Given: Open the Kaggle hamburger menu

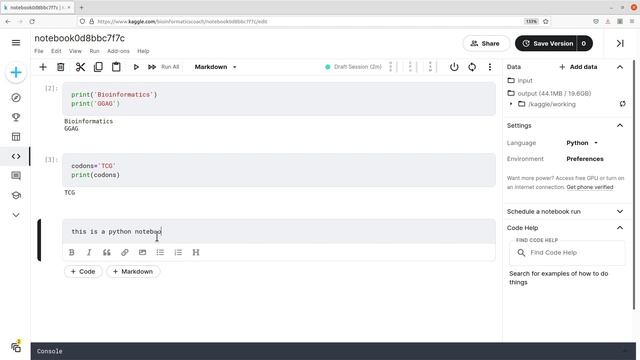Looking at the screenshot, I should (x=16, y=43).
